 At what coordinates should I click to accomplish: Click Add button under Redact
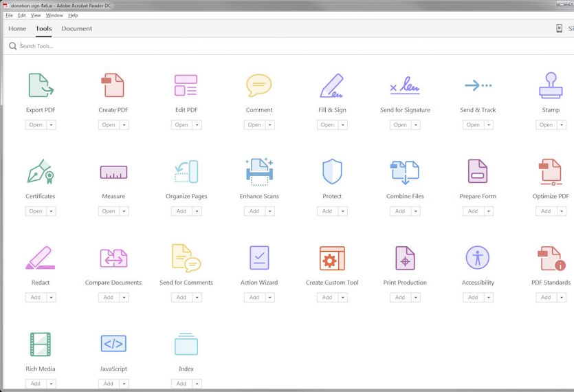click(36, 298)
